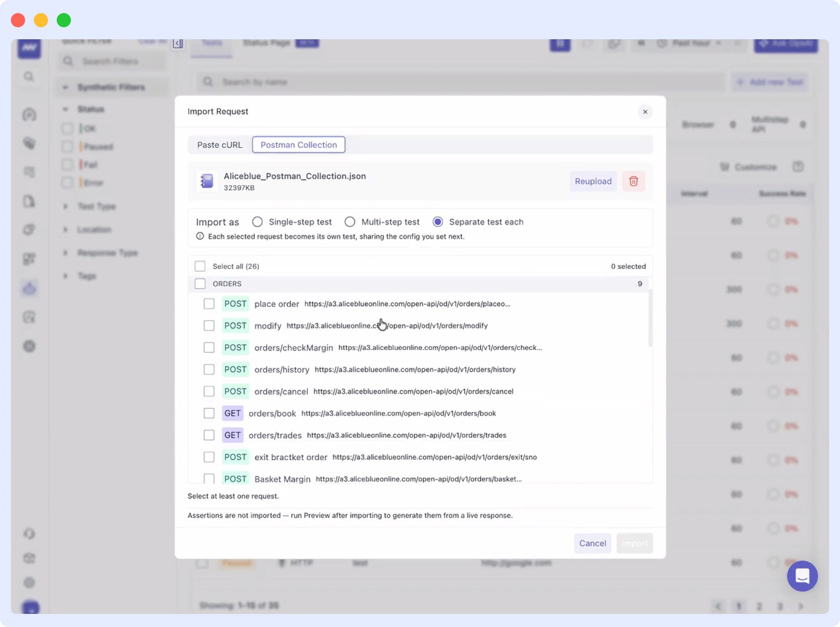Image resolution: width=840 pixels, height=627 pixels.
Task: Choose the Single-step test radio option
Action: tap(257, 222)
